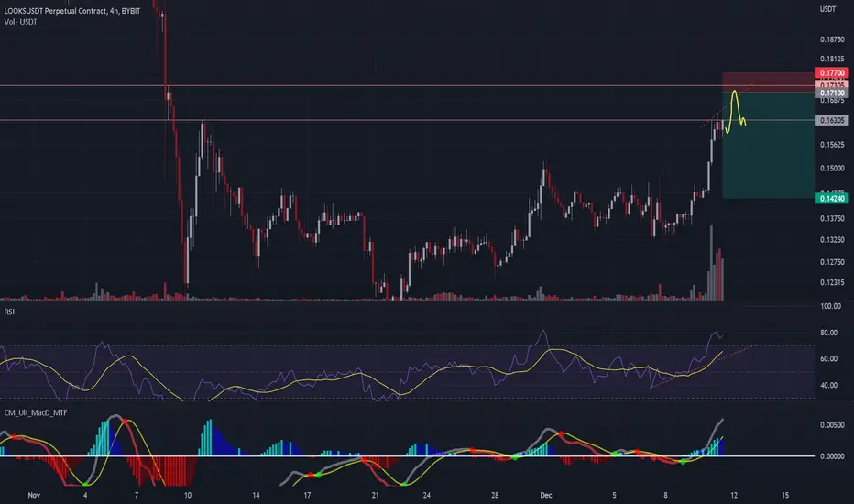Select the red stop-loss zone of short position
Screen dimensions: 854x504
coord(769,82)
